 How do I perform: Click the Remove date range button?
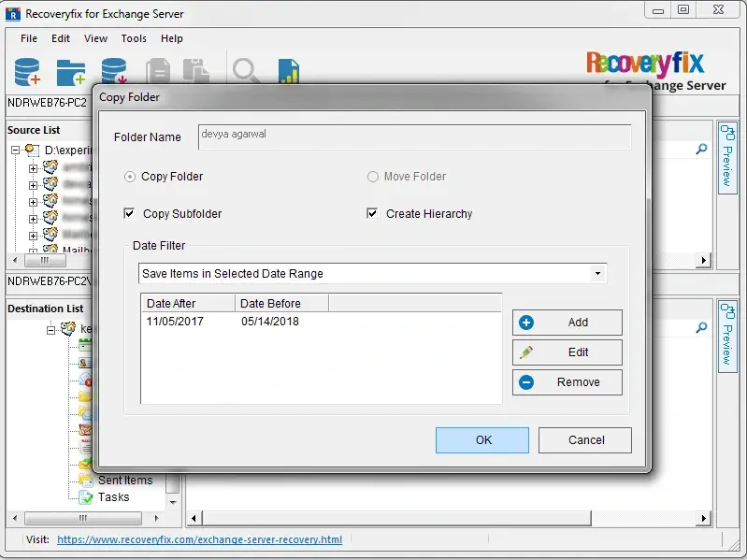pos(567,382)
